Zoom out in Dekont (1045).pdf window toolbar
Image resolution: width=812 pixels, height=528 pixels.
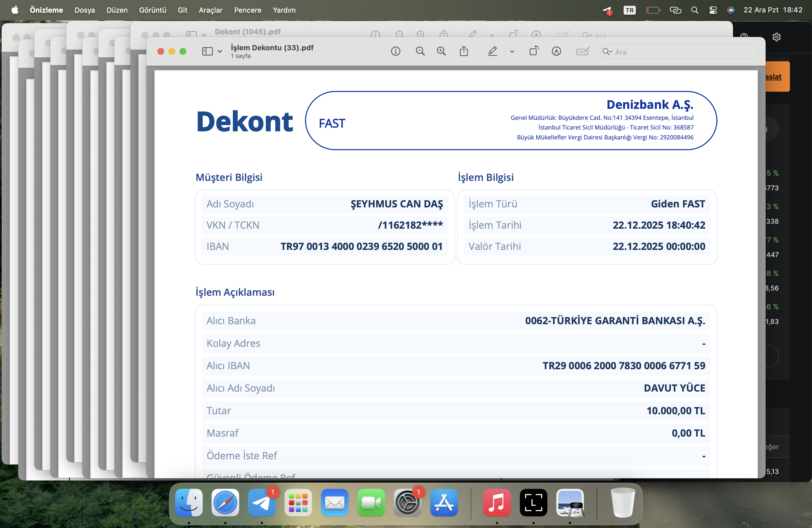click(399, 34)
